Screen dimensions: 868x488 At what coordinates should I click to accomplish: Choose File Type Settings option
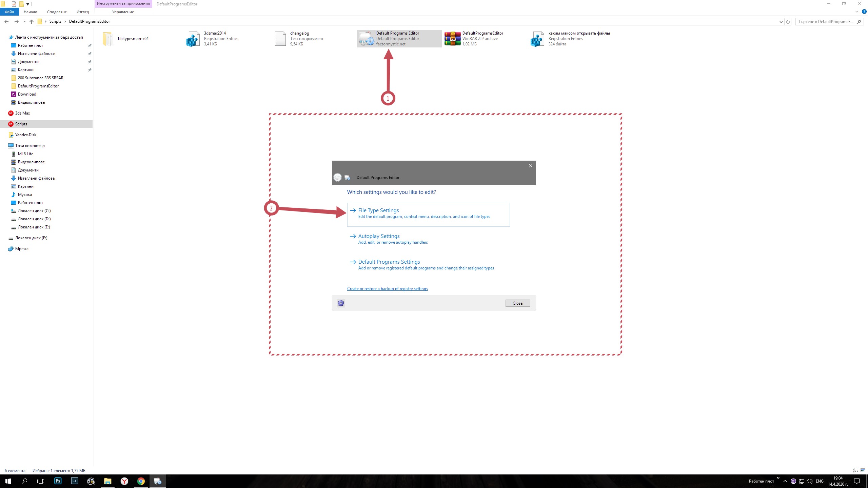click(x=428, y=215)
